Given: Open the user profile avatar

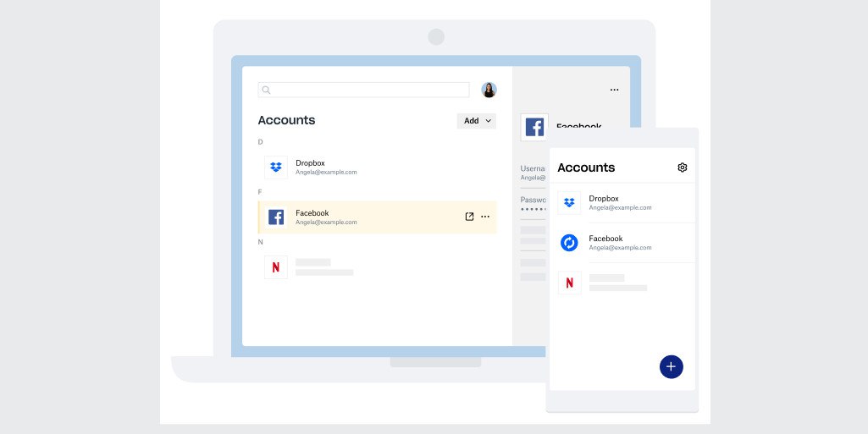Looking at the screenshot, I should click(489, 91).
